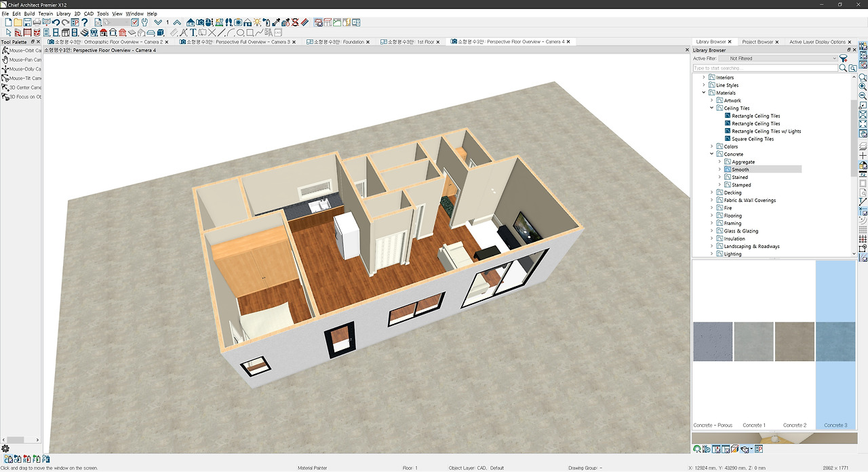Screen dimensions: 868x473
Task: Expand the Line Styles folder
Action: point(704,85)
